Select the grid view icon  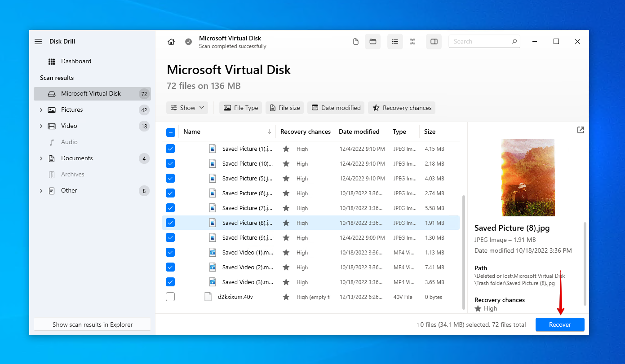pyautogui.click(x=412, y=42)
